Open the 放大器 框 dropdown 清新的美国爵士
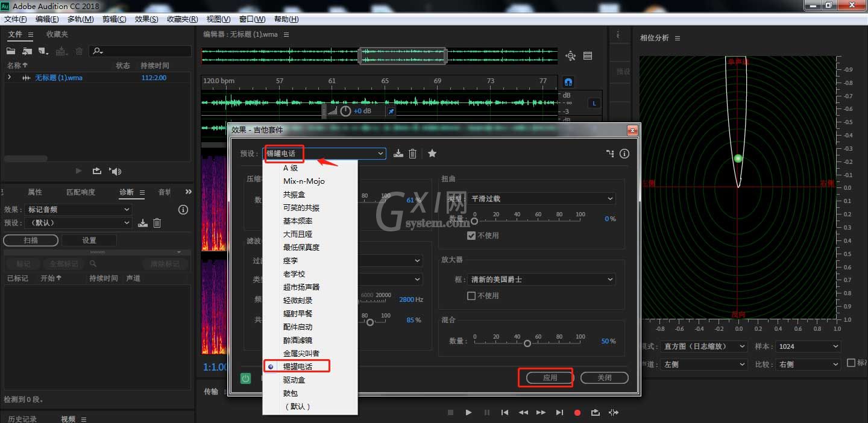This screenshot has height=423, width=868. point(542,280)
